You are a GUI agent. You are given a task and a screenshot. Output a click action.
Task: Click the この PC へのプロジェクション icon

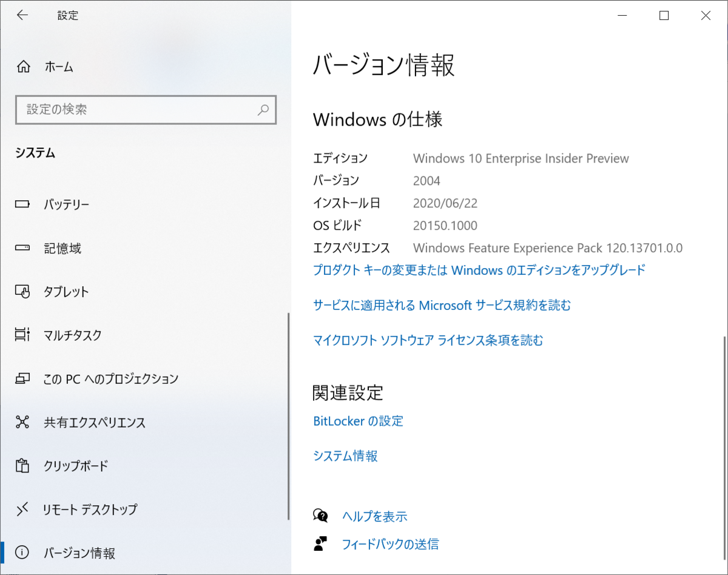(22, 379)
